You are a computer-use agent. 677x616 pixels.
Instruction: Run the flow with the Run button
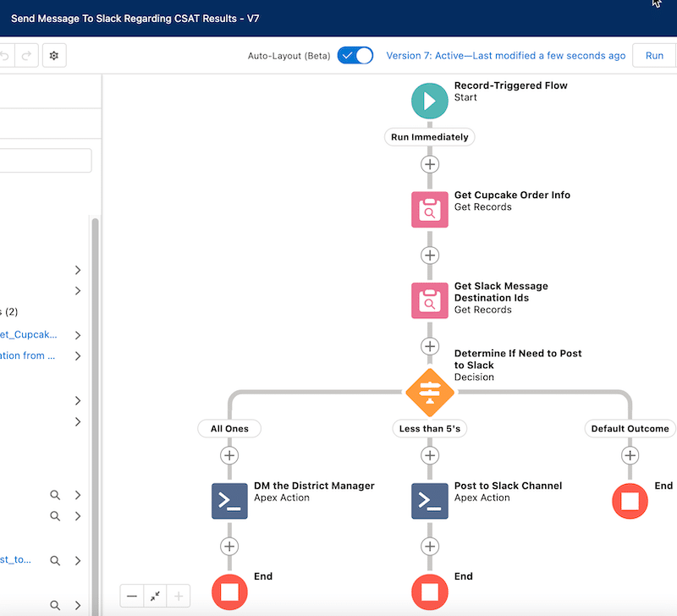654,56
